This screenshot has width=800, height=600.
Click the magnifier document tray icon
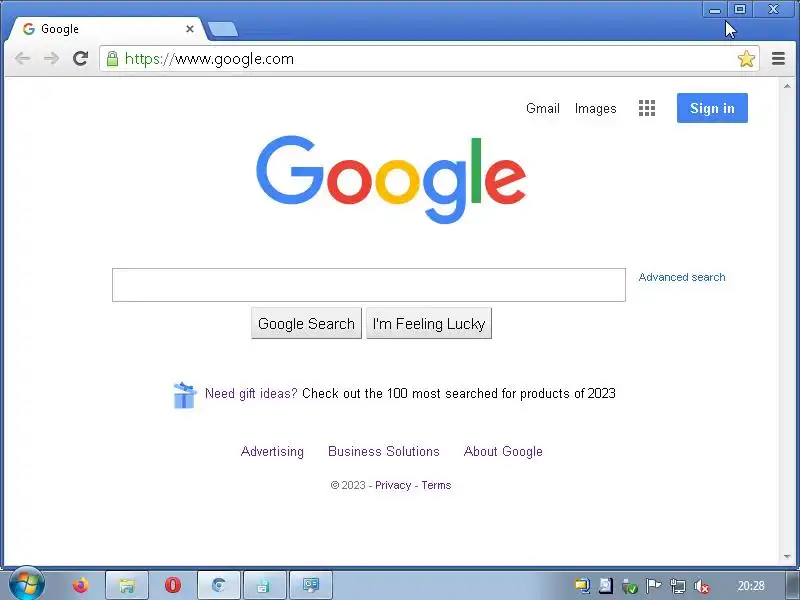(606, 586)
